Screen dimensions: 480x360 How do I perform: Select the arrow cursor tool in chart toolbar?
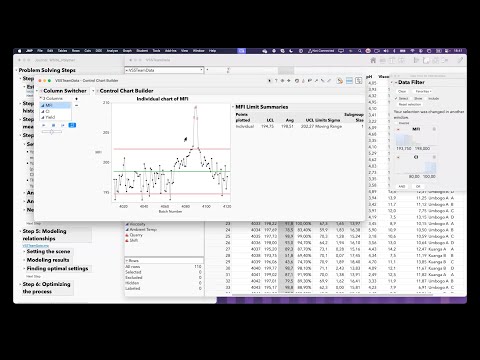pos(269,81)
